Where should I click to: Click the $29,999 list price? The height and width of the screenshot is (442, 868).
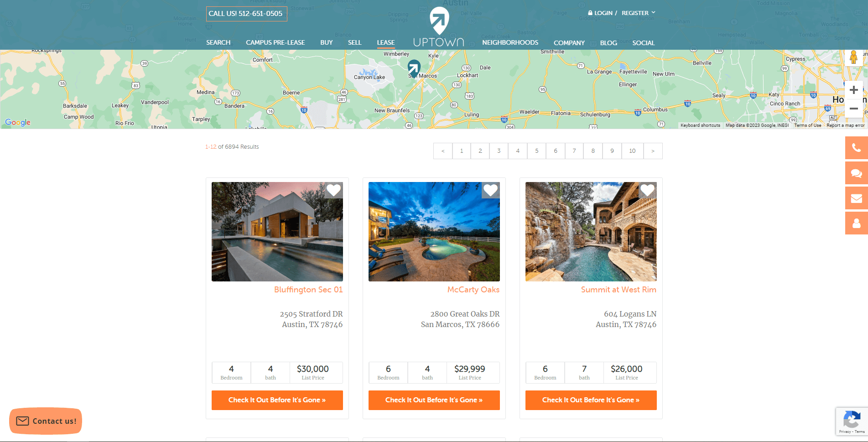[470, 369]
